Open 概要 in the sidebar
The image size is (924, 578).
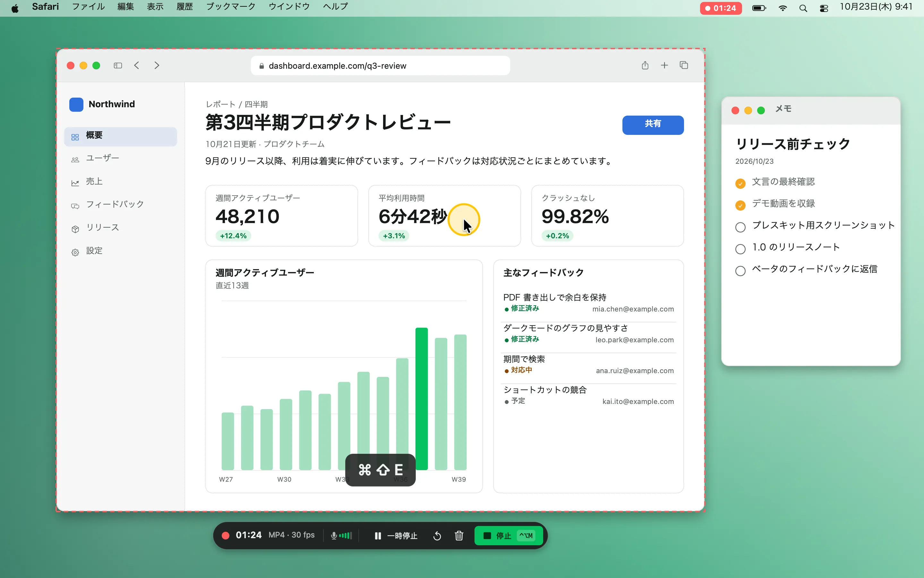[x=121, y=136]
